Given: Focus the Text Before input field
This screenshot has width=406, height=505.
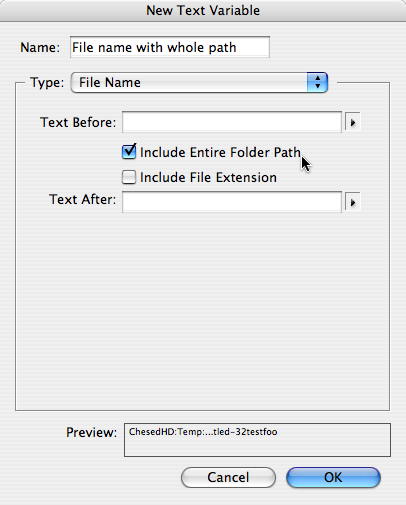Looking at the screenshot, I should tap(232, 122).
